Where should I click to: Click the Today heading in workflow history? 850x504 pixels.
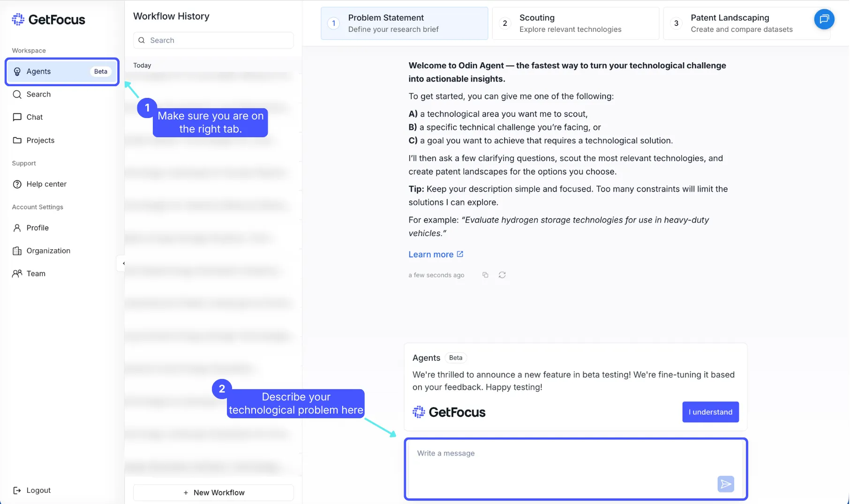[142, 66]
